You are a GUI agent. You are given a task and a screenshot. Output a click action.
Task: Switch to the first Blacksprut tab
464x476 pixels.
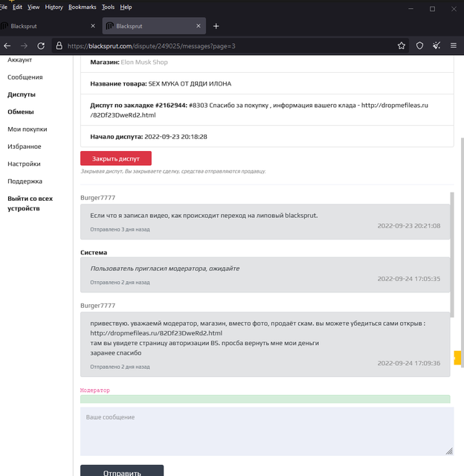tap(50, 26)
